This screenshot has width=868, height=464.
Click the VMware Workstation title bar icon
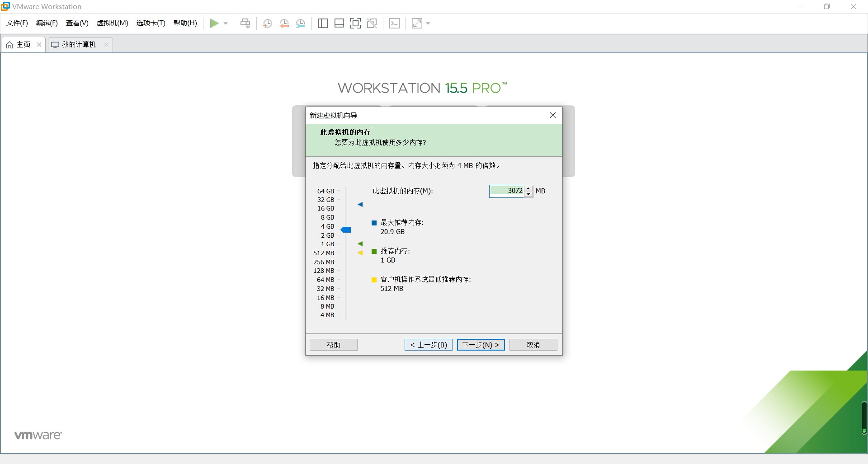(x=5, y=6)
